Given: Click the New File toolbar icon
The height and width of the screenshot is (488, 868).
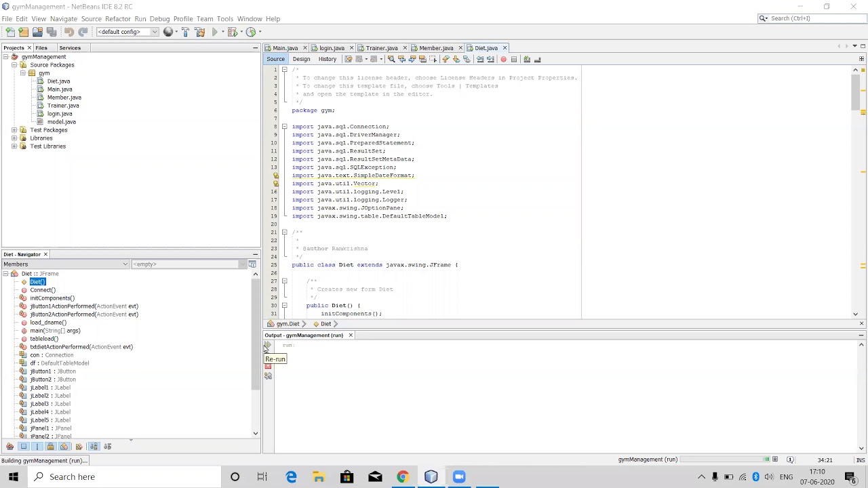Looking at the screenshot, I should pyautogui.click(x=9, y=32).
